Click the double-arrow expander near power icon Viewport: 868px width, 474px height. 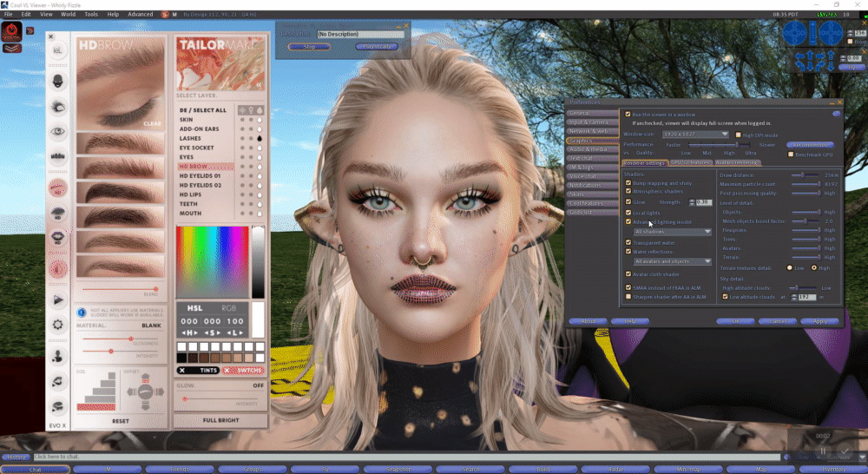coord(30,31)
